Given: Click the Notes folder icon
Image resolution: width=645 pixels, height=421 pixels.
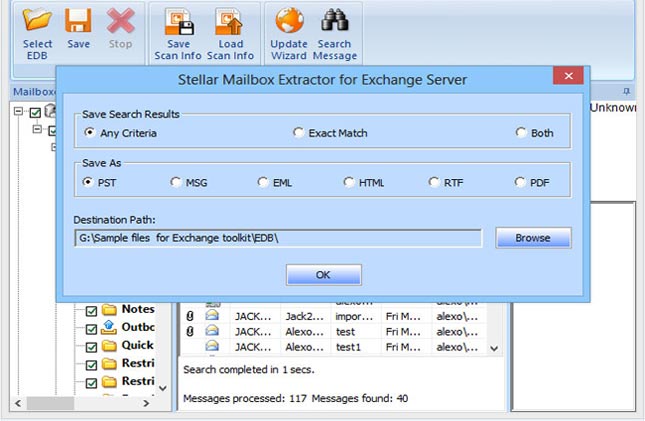Looking at the screenshot, I should click(x=109, y=309).
